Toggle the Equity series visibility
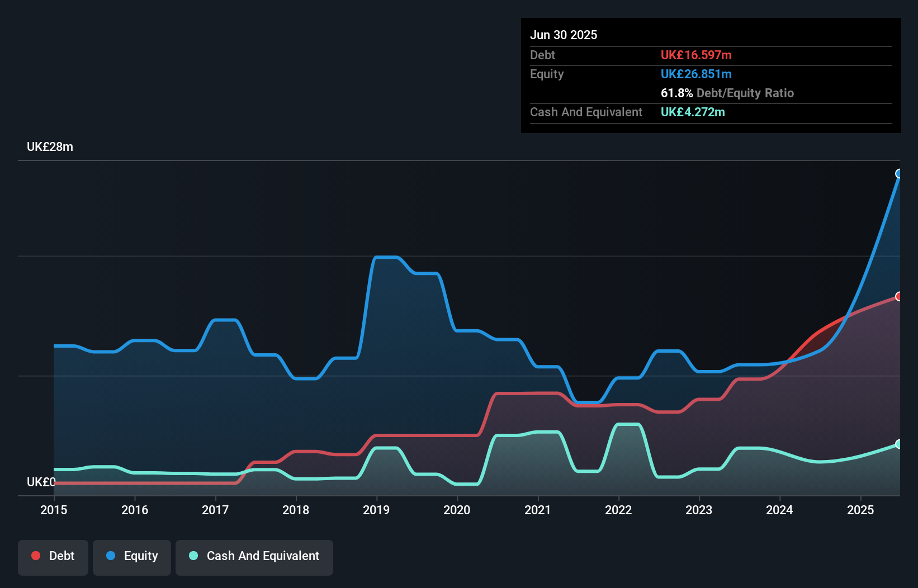Screen dimensions: 918x588 coord(131,556)
